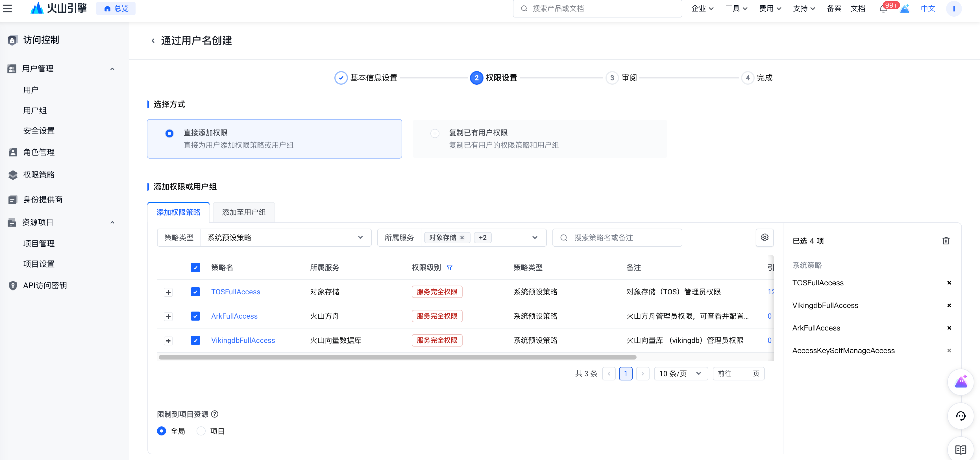Click the notification bell icon

tap(883, 8)
